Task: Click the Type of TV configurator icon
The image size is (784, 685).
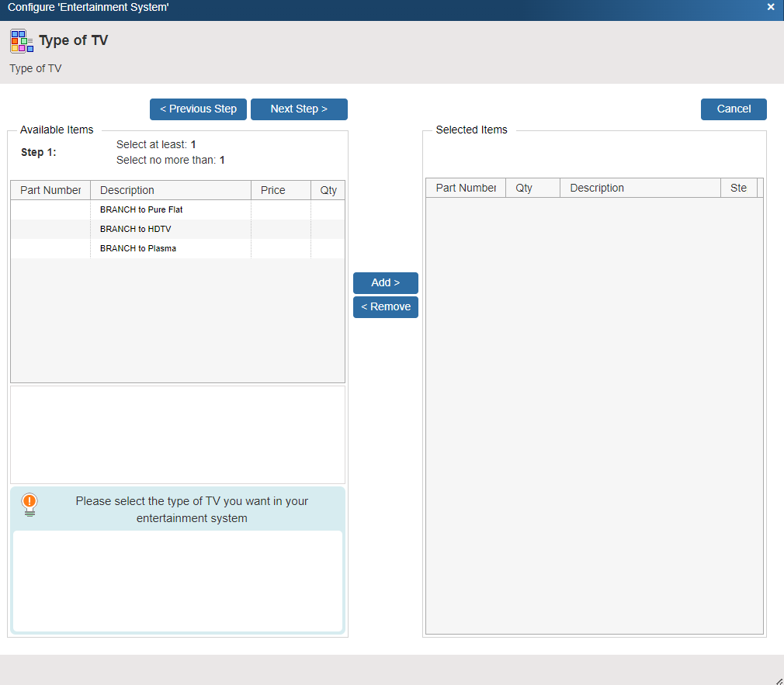Action: coord(22,41)
